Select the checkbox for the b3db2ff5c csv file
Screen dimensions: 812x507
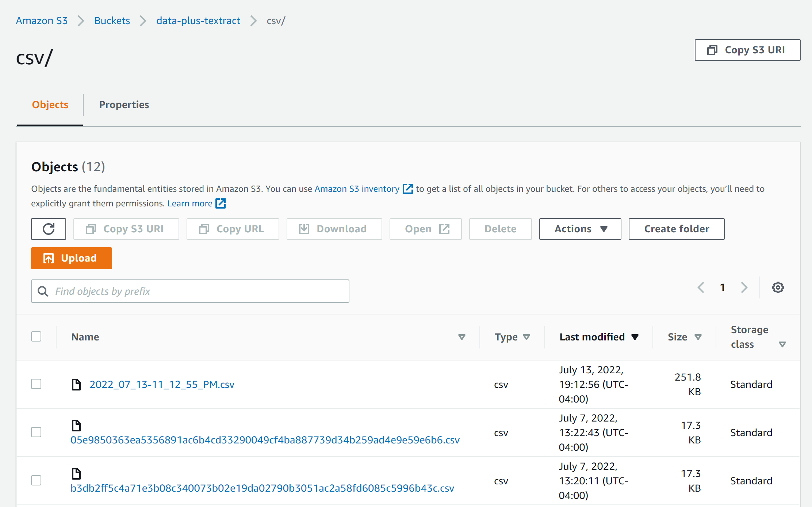(36, 481)
